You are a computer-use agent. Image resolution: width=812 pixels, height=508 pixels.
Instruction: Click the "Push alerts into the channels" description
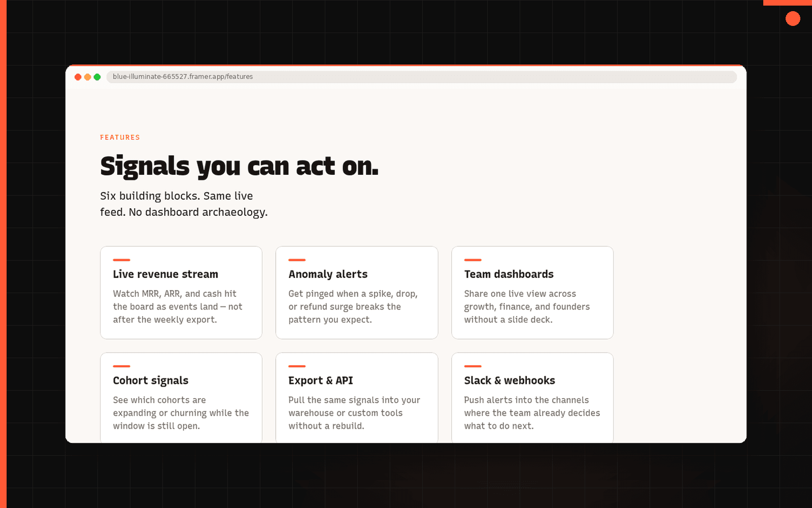tap(532, 413)
